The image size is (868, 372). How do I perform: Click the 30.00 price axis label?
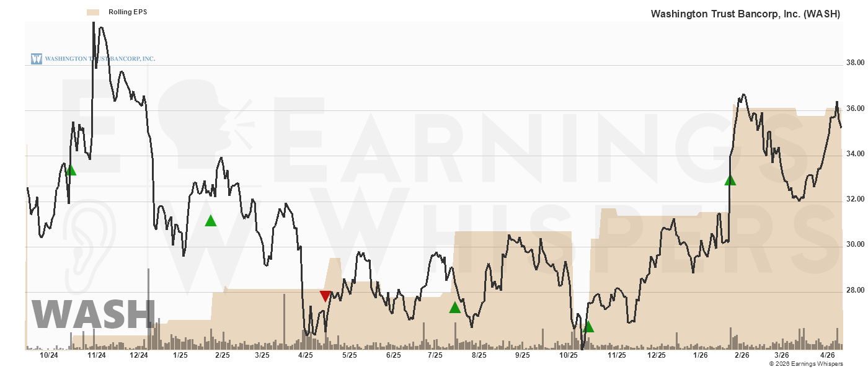click(x=856, y=244)
